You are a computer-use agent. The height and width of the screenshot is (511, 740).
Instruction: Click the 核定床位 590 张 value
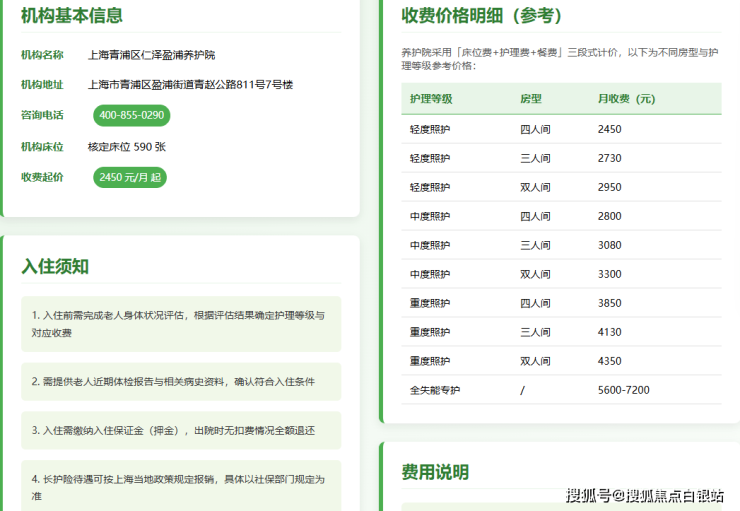coord(127,147)
